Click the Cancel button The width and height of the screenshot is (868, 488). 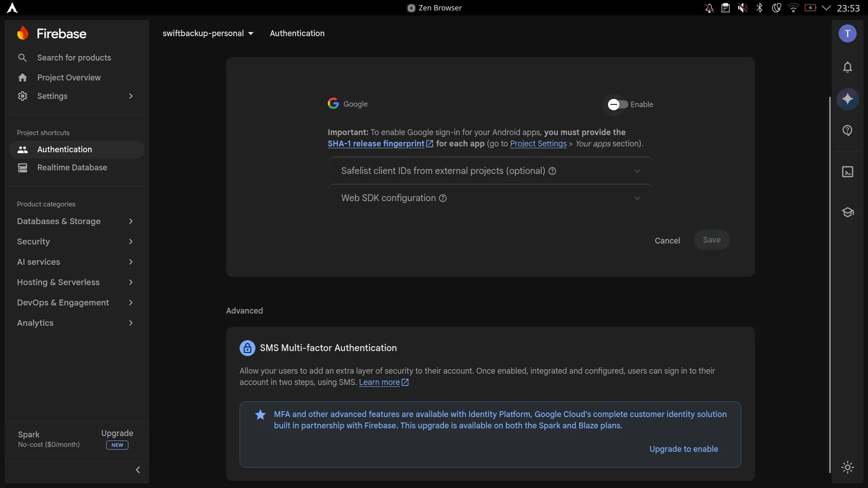pos(667,241)
